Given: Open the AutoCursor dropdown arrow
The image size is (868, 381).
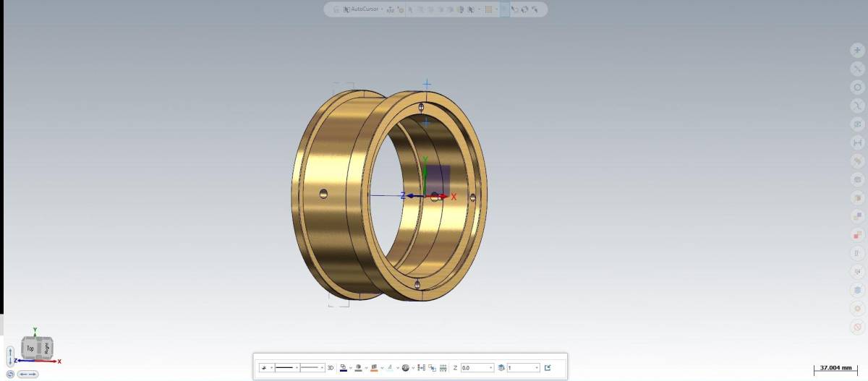Looking at the screenshot, I should click(x=382, y=9).
